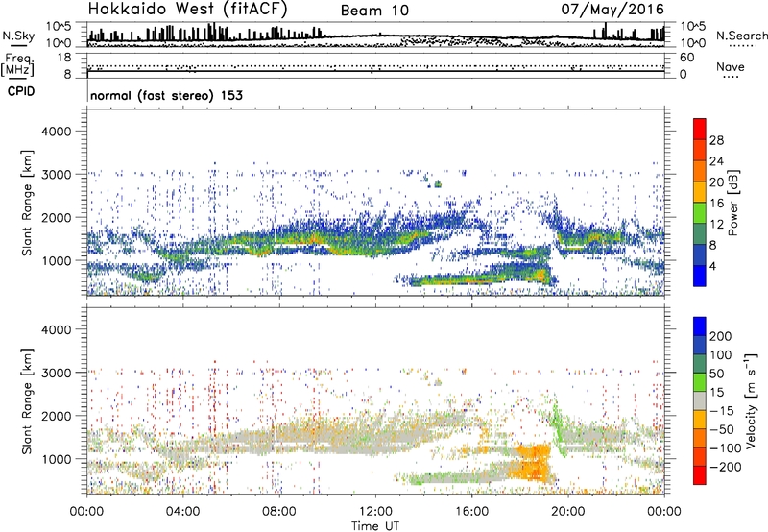Click the '04:00' time axis label
This screenshot has width=768, height=532.
[x=182, y=512]
